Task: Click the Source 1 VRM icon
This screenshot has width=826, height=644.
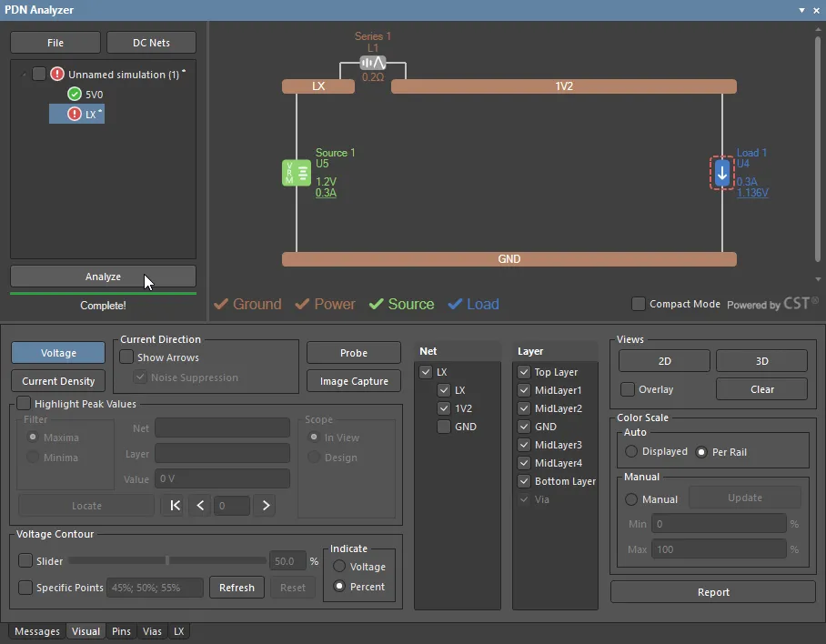Action: point(297,173)
